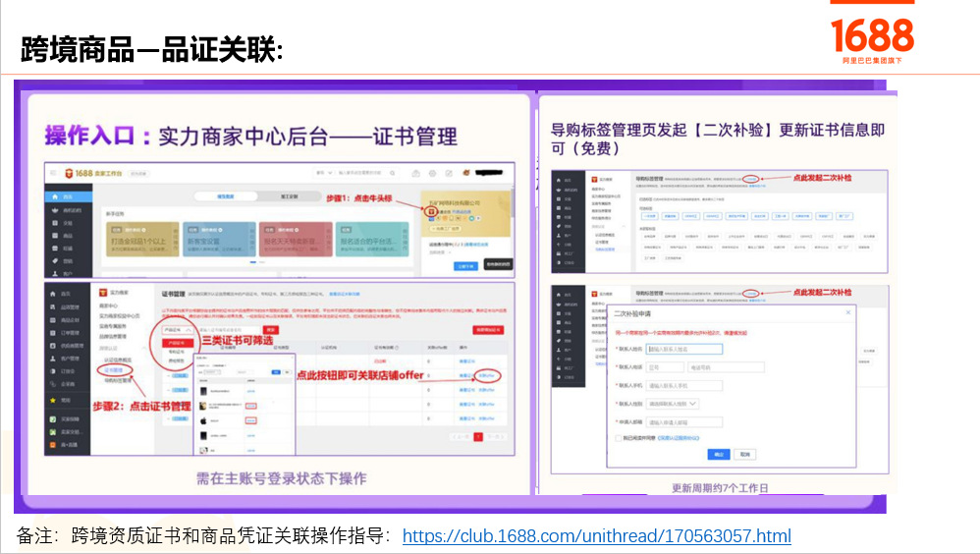Click the text 需在主账号登录状态下操作
The width and height of the screenshot is (980, 554).
[282, 479]
